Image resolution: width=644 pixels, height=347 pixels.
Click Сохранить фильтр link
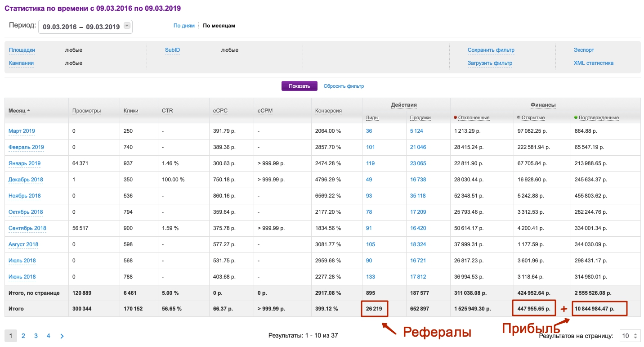pos(491,50)
